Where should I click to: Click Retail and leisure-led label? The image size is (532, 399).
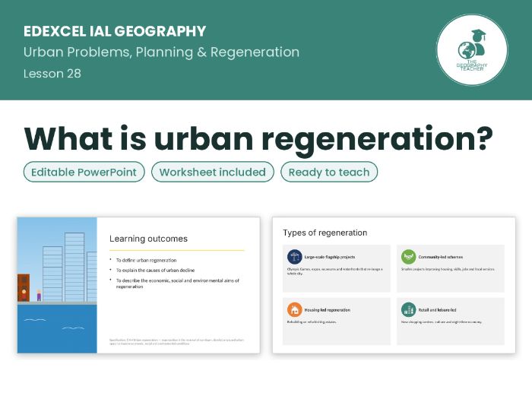pos(437,310)
